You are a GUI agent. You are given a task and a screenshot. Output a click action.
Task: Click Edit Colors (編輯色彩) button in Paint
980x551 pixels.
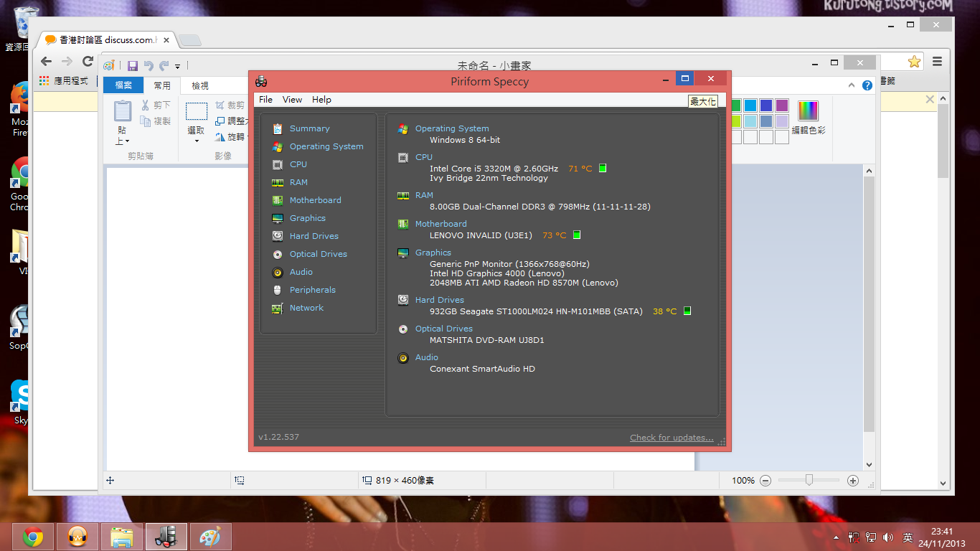809,118
